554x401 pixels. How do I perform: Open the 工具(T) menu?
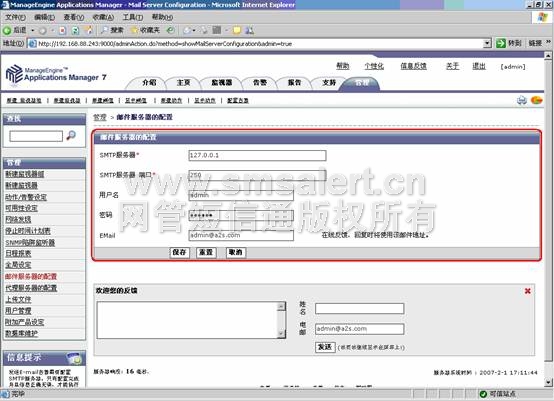(x=132, y=17)
